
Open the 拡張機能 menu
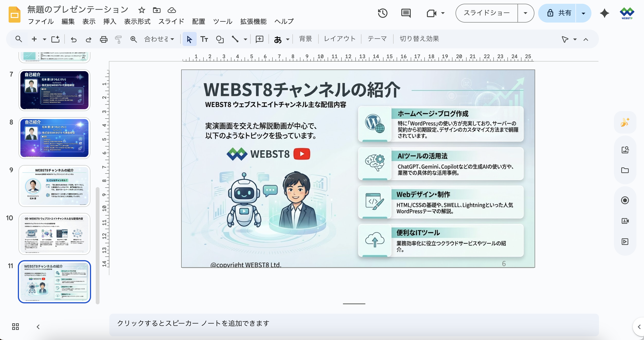[253, 22]
